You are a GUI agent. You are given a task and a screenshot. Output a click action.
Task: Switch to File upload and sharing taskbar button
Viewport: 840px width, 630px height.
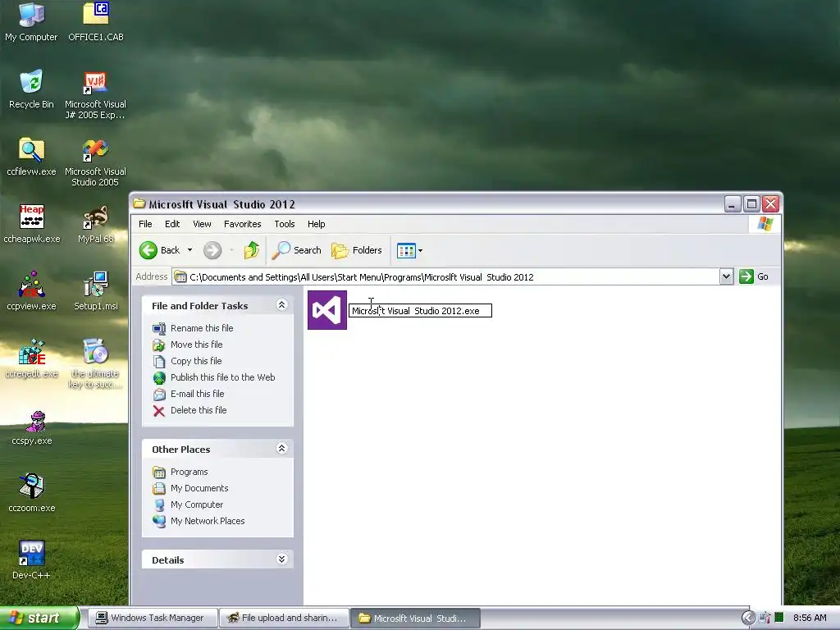[x=284, y=618]
